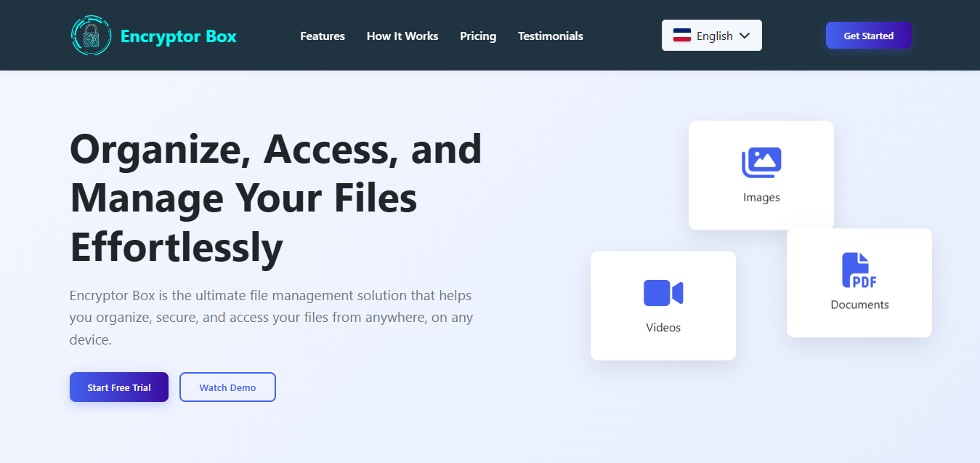The width and height of the screenshot is (980, 463).
Task: Click the Images file card
Action: pos(761,175)
